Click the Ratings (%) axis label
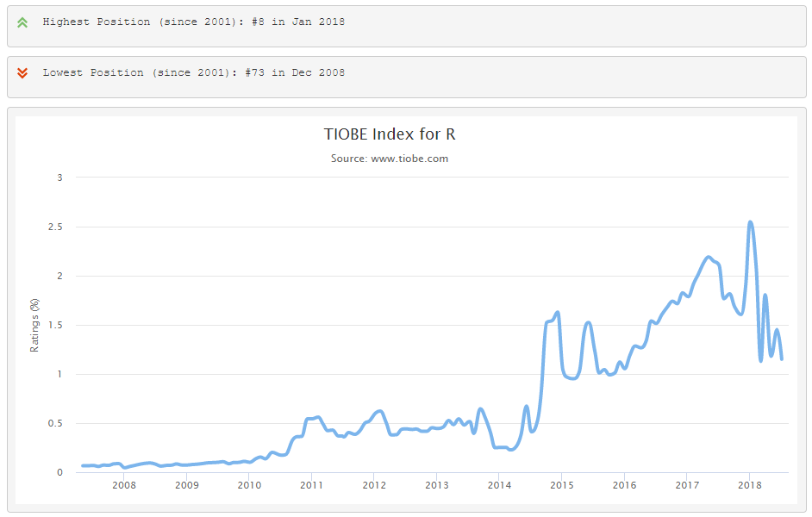Viewport: 812px width, 517px height. point(34,326)
